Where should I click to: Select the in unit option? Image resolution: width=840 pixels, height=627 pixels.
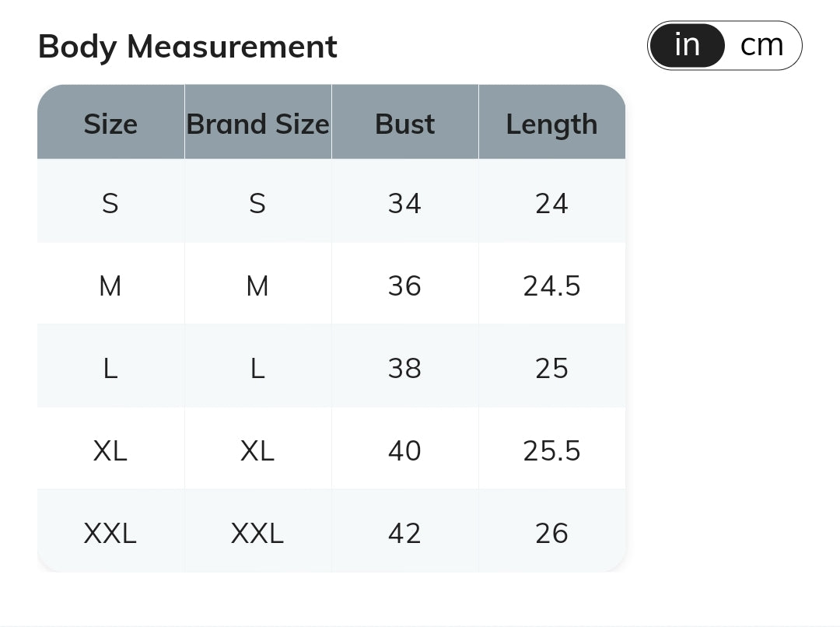tap(687, 46)
